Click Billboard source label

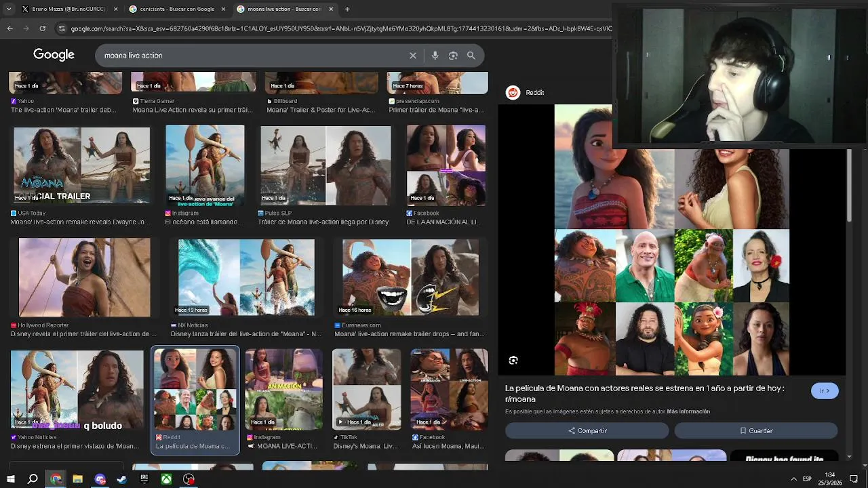285,101
